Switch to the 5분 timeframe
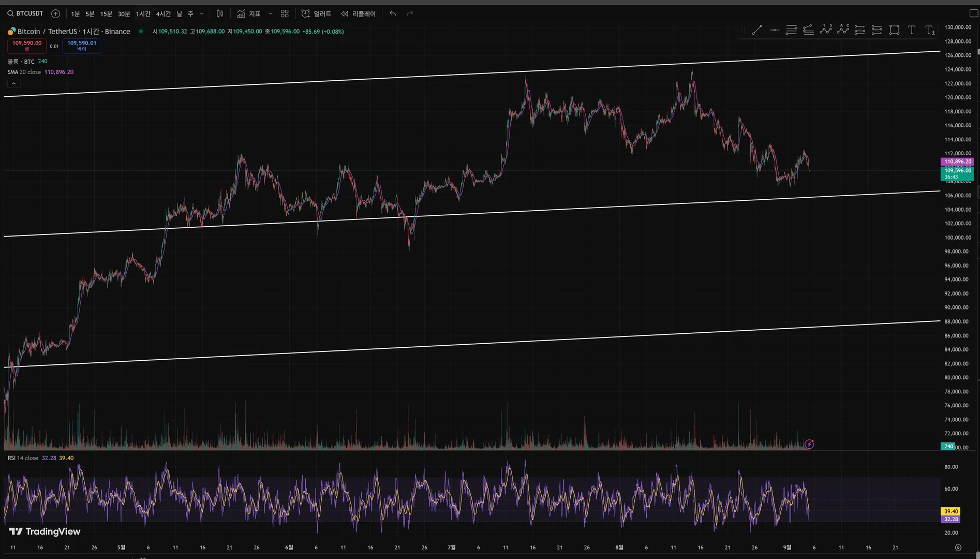The width and height of the screenshot is (980, 559). [90, 14]
